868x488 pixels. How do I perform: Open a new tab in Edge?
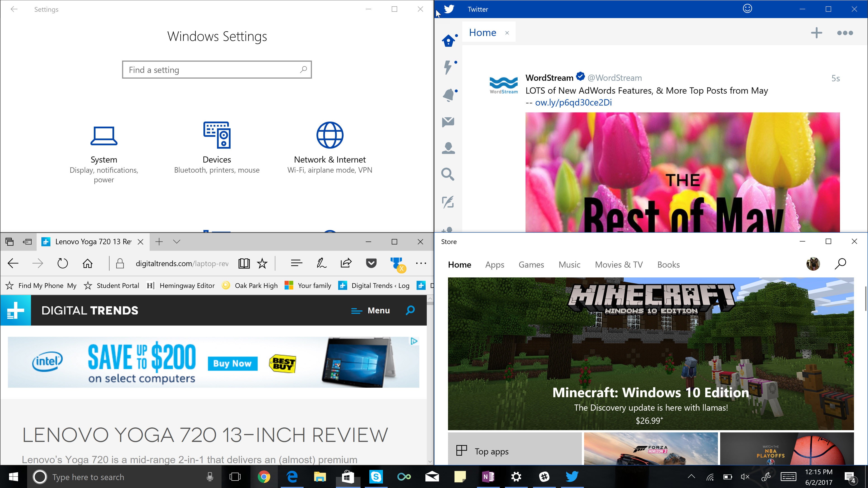pyautogui.click(x=159, y=242)
